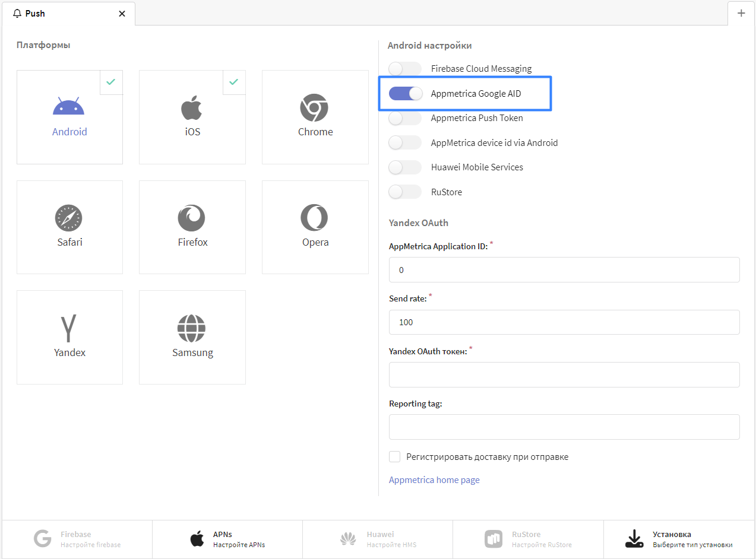Enable the Appmetrica Push Token toggle

pyautogui.click(x=405, y=118)
